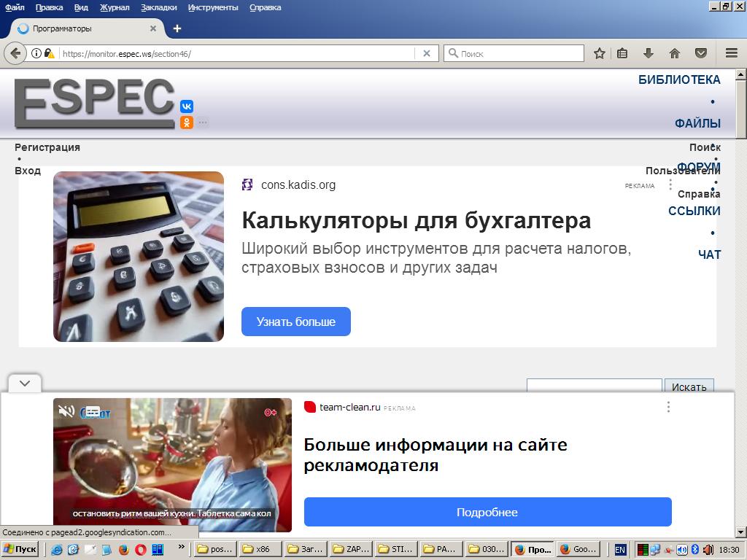Open the Регистрация link

[x=47, y=147]
